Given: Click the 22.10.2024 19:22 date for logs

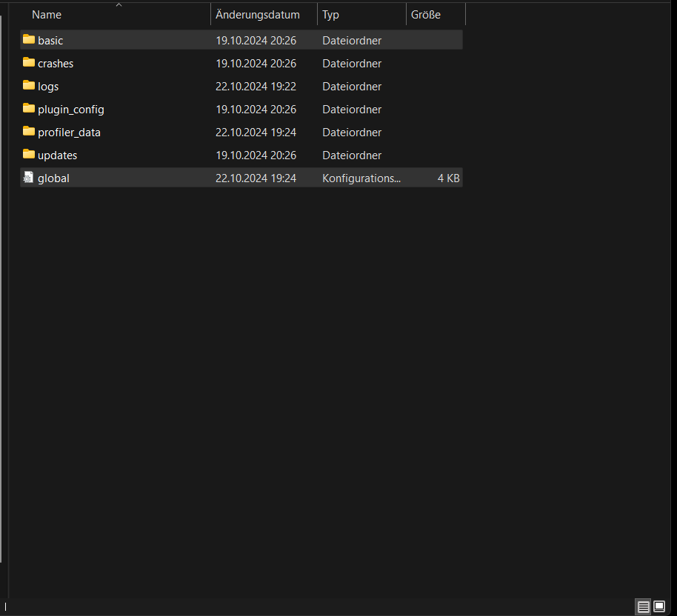Looking at the screenshot, I should [256, 86].
